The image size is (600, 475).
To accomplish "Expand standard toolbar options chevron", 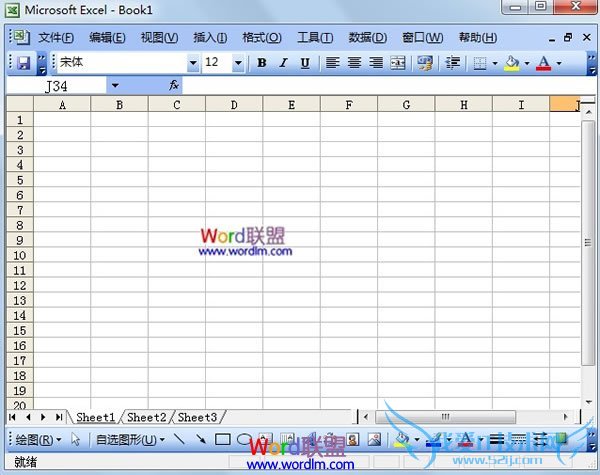I will point(42,64).
